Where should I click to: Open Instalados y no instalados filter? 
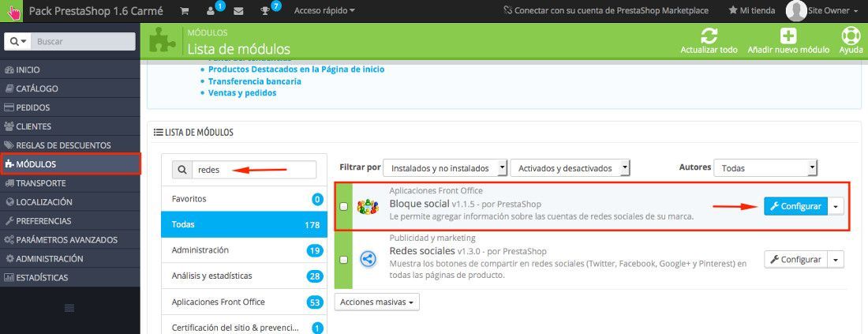pyautogui.click(x=445, y=168)
